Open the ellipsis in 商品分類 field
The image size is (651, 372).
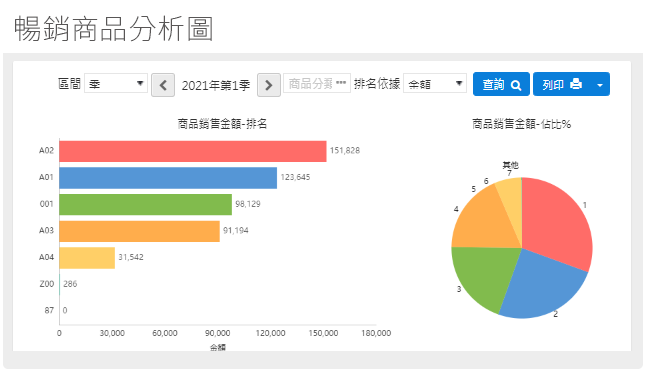tap(341, 83)
